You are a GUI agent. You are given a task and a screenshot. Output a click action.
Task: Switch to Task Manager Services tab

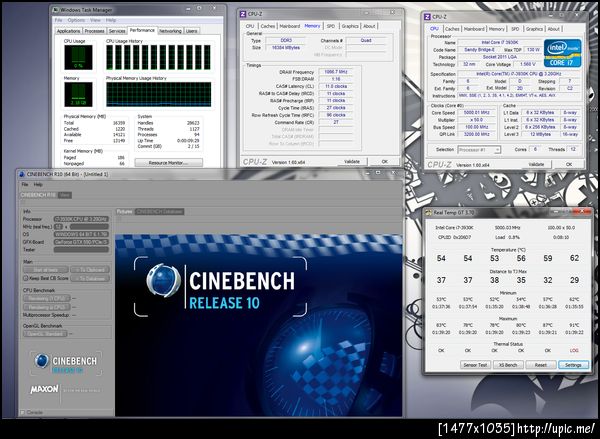[x=117, y=31]
